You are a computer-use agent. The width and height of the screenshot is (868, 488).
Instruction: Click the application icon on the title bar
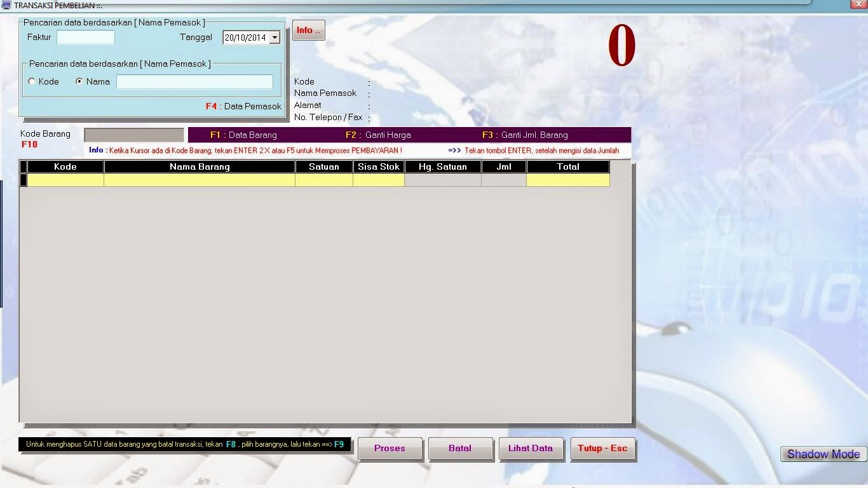[x=6, y=4]
